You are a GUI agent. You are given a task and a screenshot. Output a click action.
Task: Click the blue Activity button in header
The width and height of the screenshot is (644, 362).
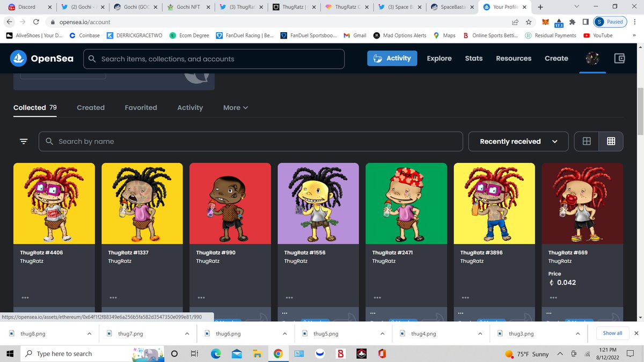click(x=392, y=58)
